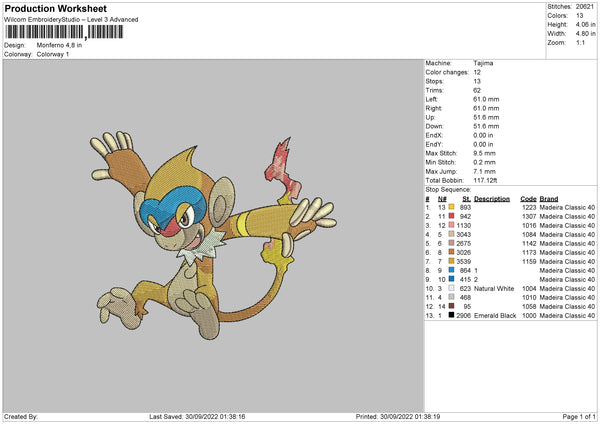Viewport: 600px width, 424px height.
Task: Click the Zoom 1:1 value
Action: [x=581, y=44]
